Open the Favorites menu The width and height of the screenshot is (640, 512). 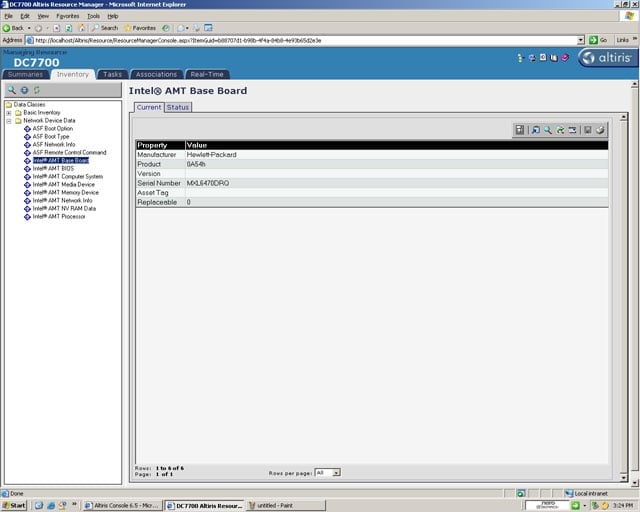[68, 16]
